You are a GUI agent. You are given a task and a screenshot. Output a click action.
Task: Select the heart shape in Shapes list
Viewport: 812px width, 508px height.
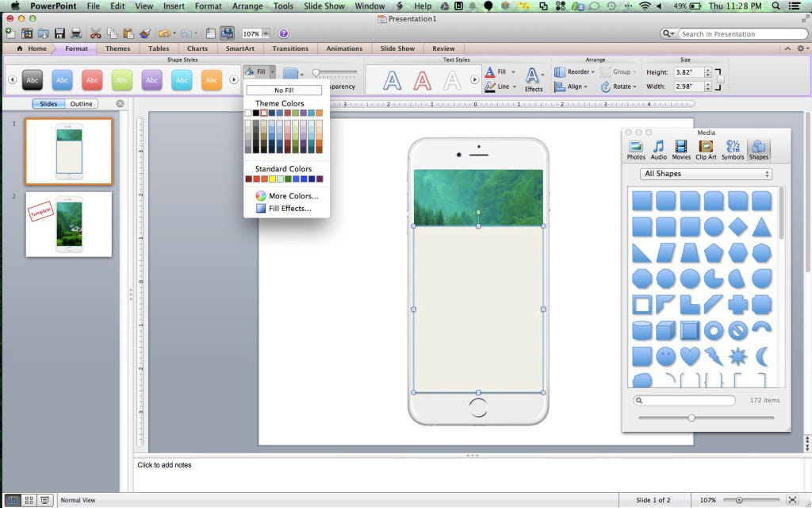pos(690,356)
